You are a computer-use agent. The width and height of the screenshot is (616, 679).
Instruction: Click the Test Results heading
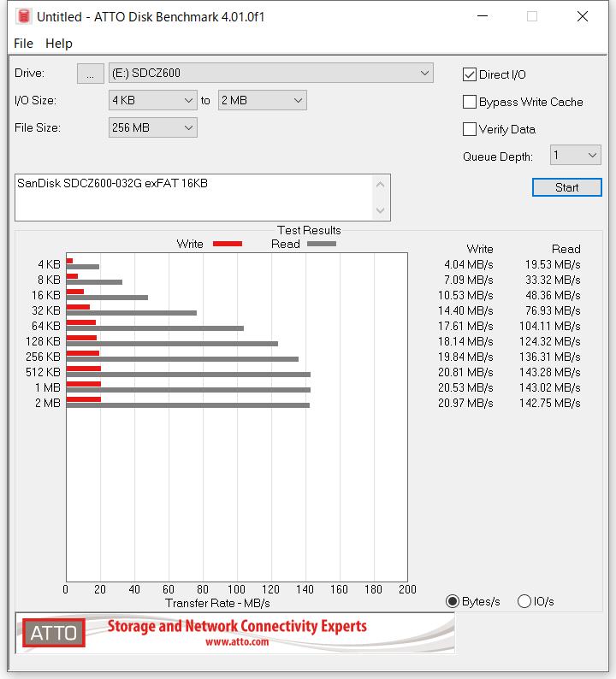tap(309, 230)
